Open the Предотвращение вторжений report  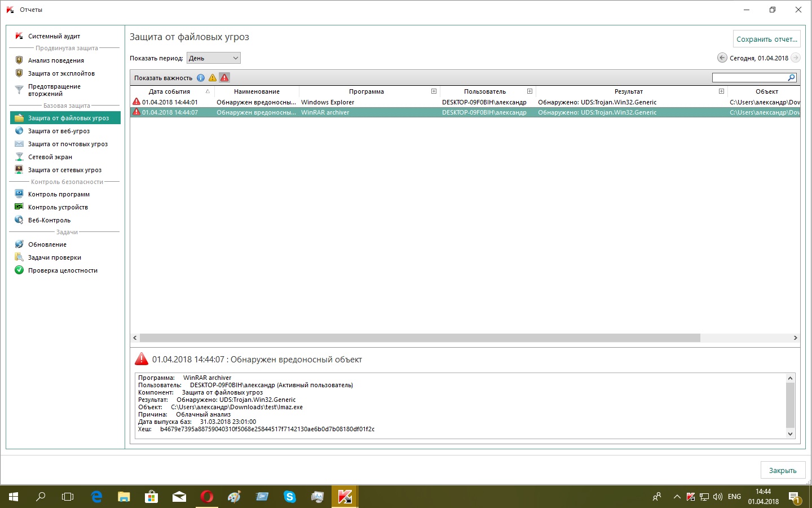54,90
